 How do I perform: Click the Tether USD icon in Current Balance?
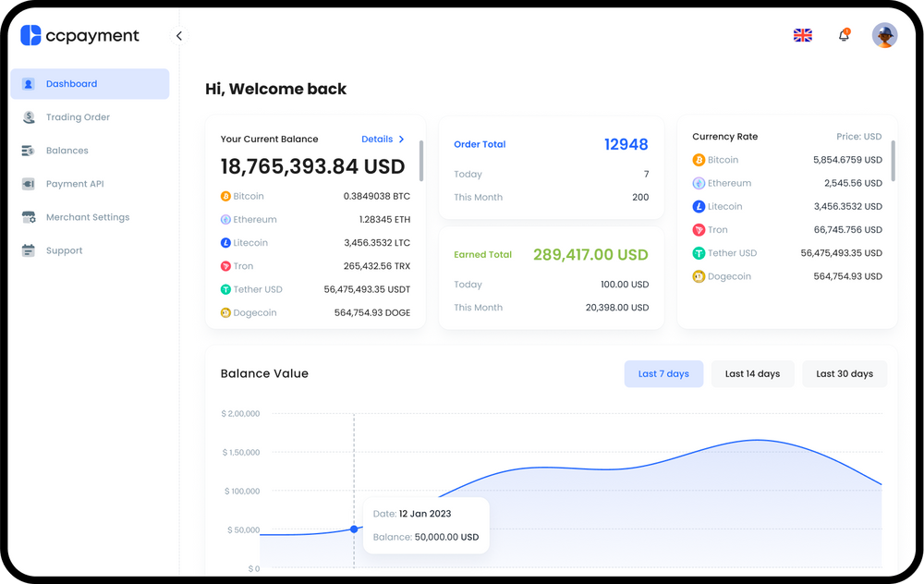point(225,289)
